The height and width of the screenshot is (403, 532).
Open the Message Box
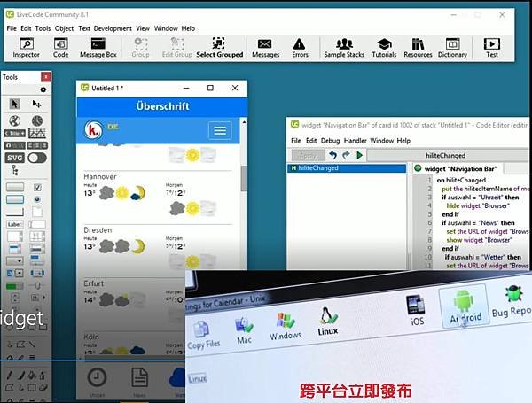(98, 48)
